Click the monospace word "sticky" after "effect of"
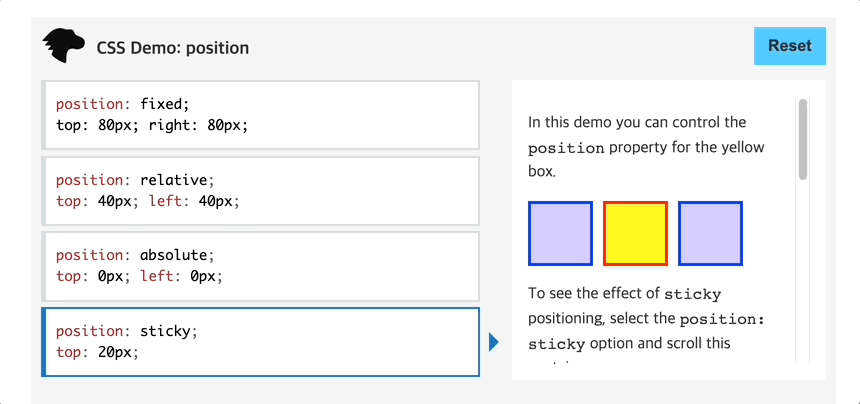 pos(692,294)
